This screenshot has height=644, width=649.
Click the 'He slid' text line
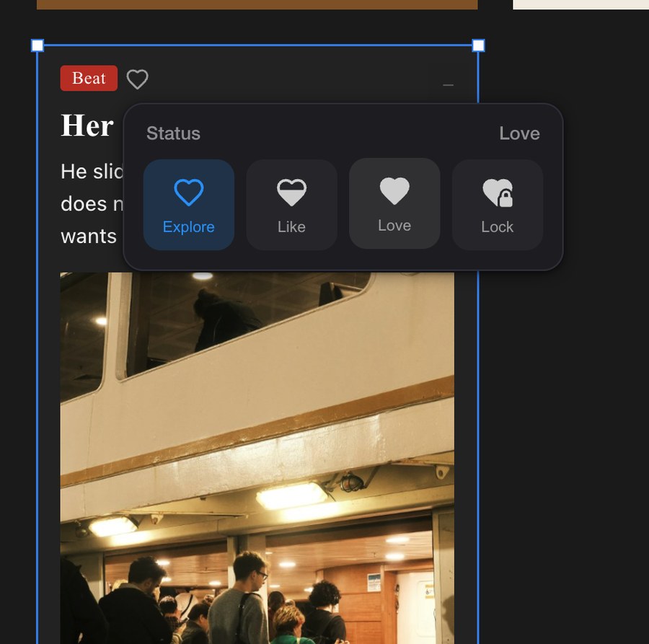[x=92, y=172]
